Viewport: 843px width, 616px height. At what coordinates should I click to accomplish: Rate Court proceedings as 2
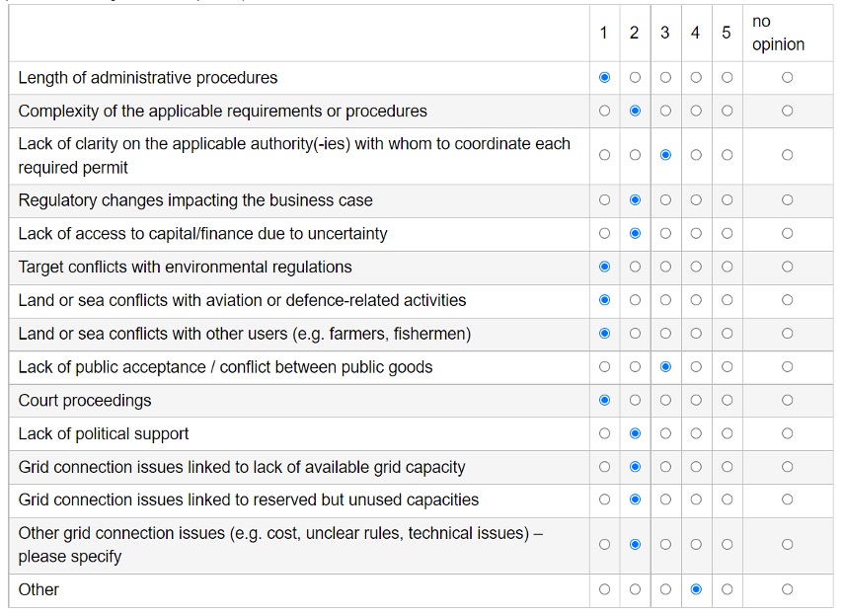coord(635,401)
